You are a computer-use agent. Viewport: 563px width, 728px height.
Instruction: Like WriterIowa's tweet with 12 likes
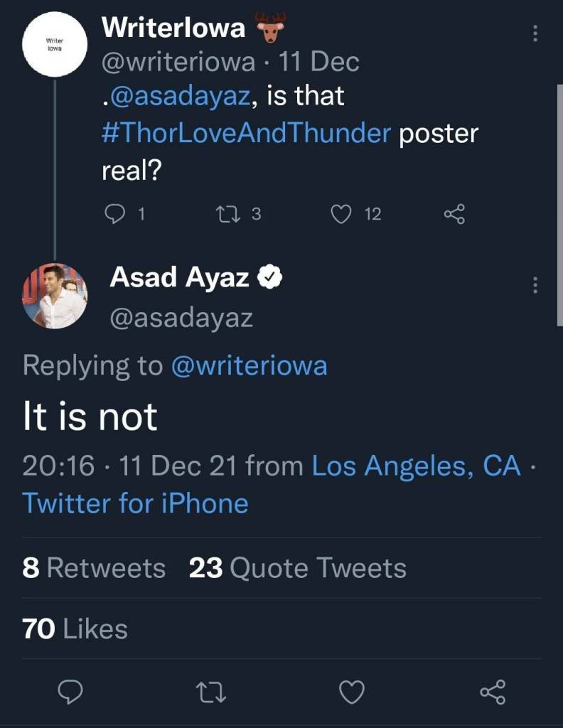point(343,213)
